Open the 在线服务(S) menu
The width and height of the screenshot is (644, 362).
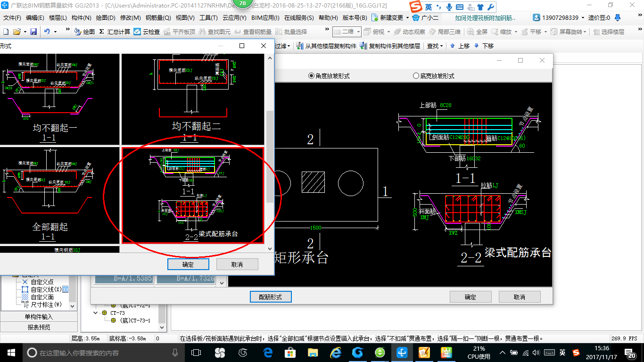[x=299, y=17]
